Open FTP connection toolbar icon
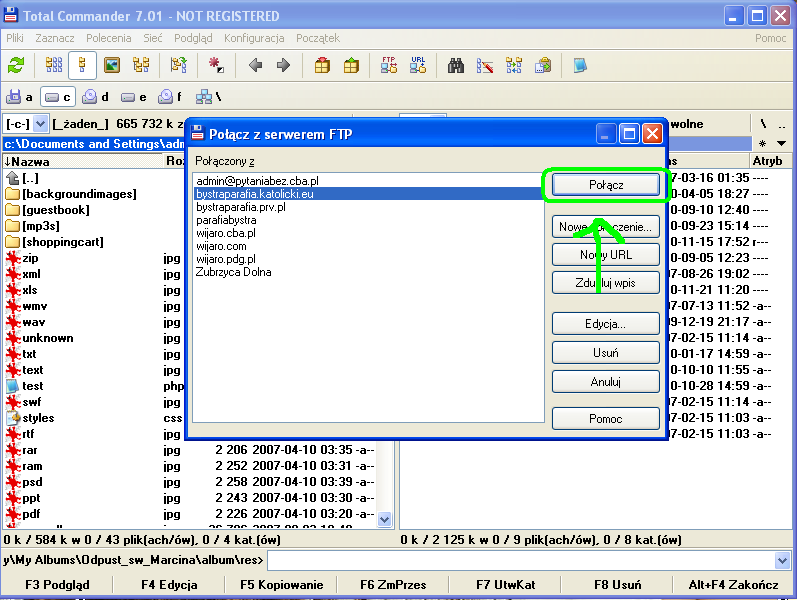 [x=389, y=65]
